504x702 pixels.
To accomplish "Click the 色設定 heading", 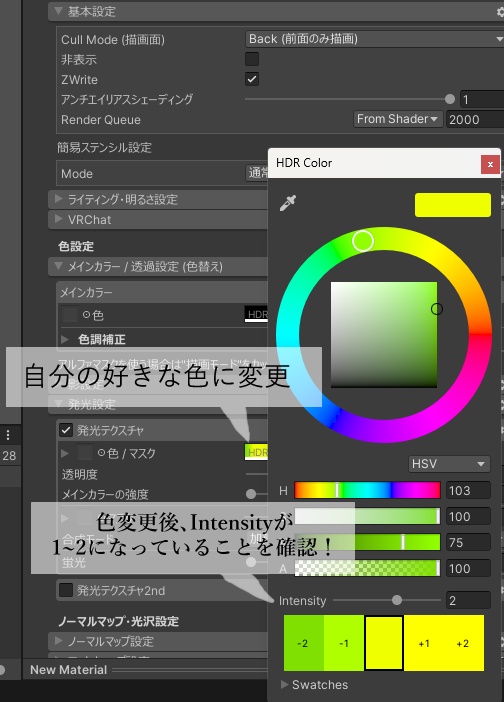I will [76, 246].
